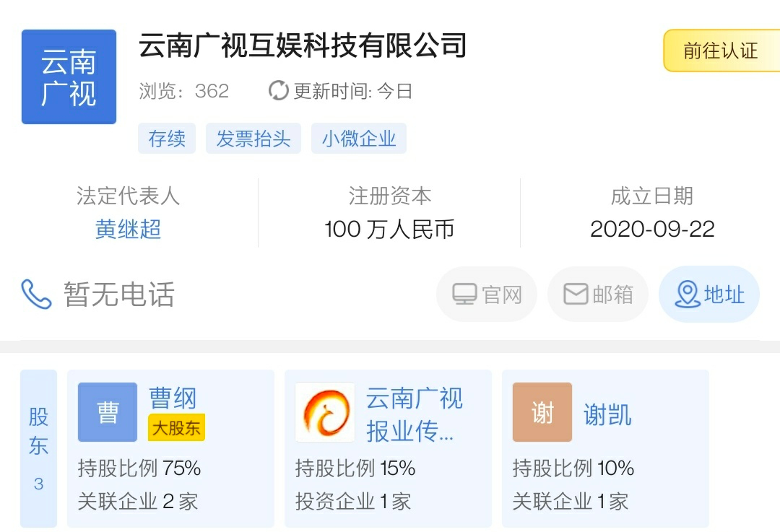Viewport: 780px width, 532px height.
Task: Click 持股比例 10% under 谢凯
Action: click(573, 468)
